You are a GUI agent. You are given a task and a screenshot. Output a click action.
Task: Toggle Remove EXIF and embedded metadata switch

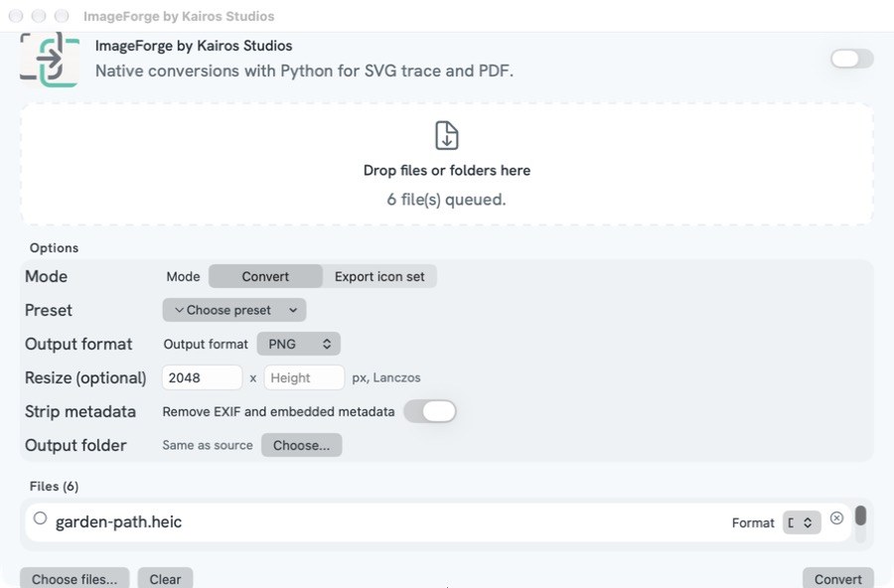pos(430,411)
